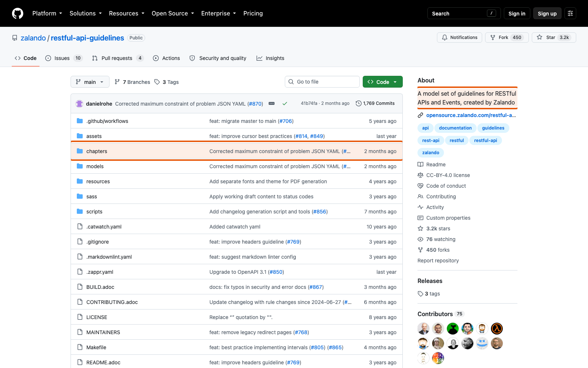Screen dimensions: 588x368
Task: Open the commit details ellipsis icon
Action: (x=272, y=103)
